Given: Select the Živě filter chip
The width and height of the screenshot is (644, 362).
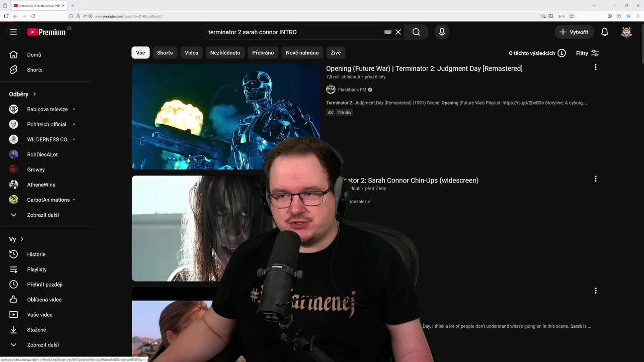Looking at the screenshot, I should [336, 53].
